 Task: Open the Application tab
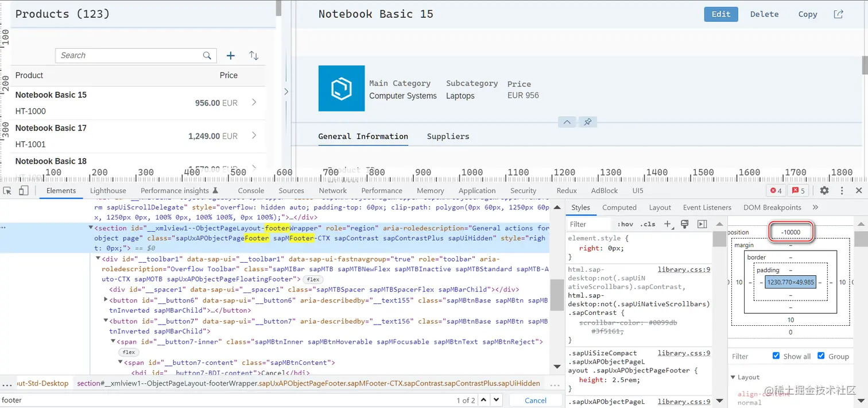477,191
